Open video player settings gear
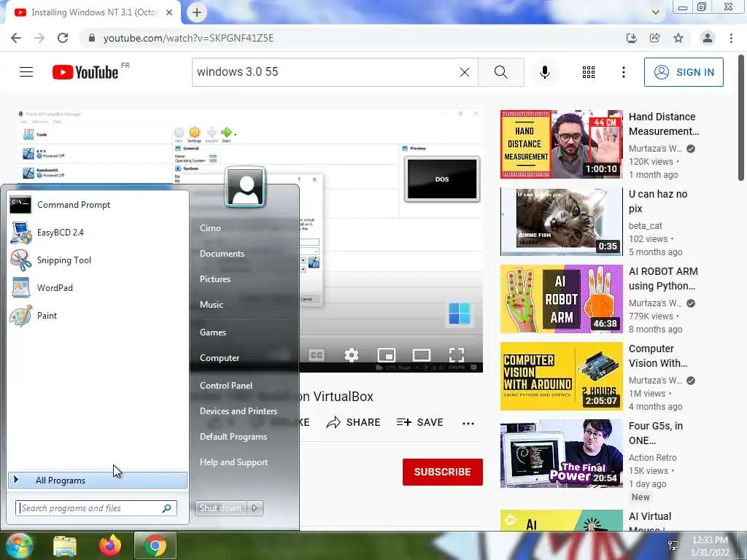The image size is (747, 560). (352, 355)
